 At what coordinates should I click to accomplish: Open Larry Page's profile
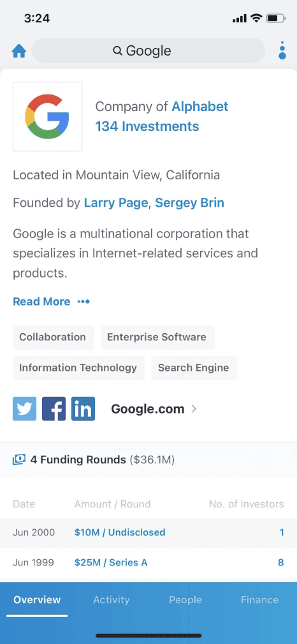point(116,203)
